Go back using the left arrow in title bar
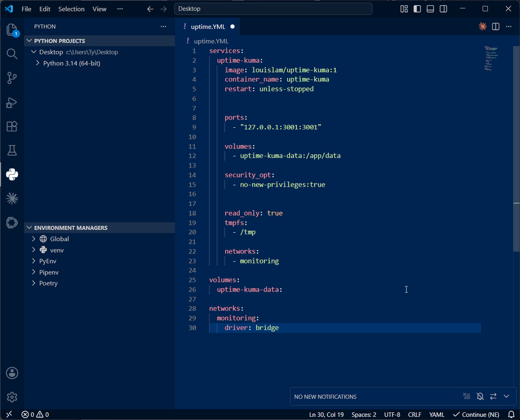 click(150, 9)
